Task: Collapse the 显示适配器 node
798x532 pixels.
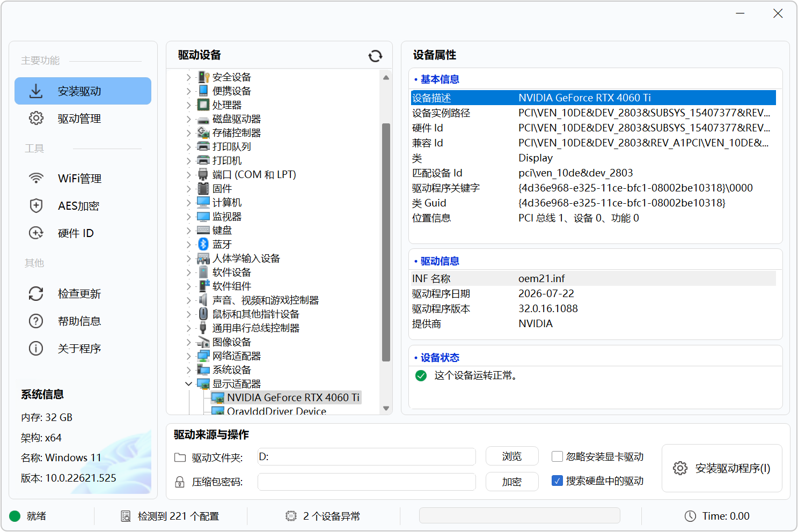Action: [188, 384]
